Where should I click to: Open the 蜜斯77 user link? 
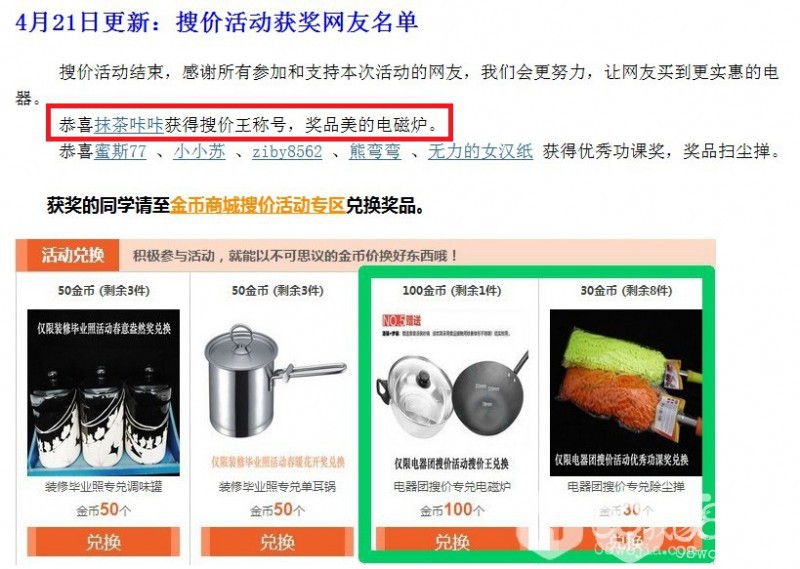(120, 151)
